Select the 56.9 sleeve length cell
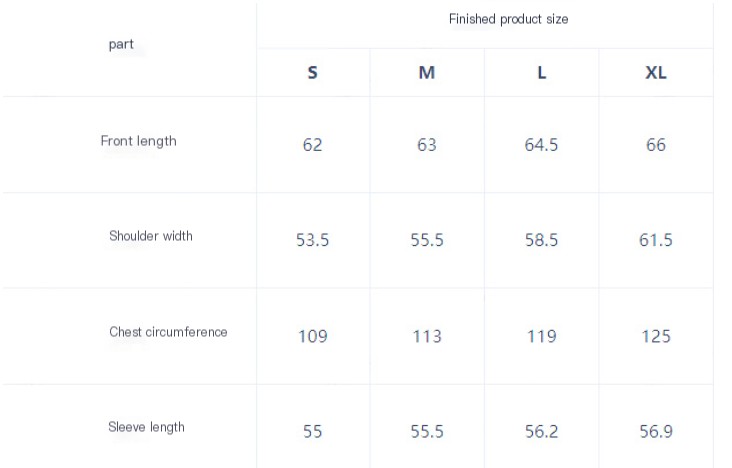 [x=656, y=431]
